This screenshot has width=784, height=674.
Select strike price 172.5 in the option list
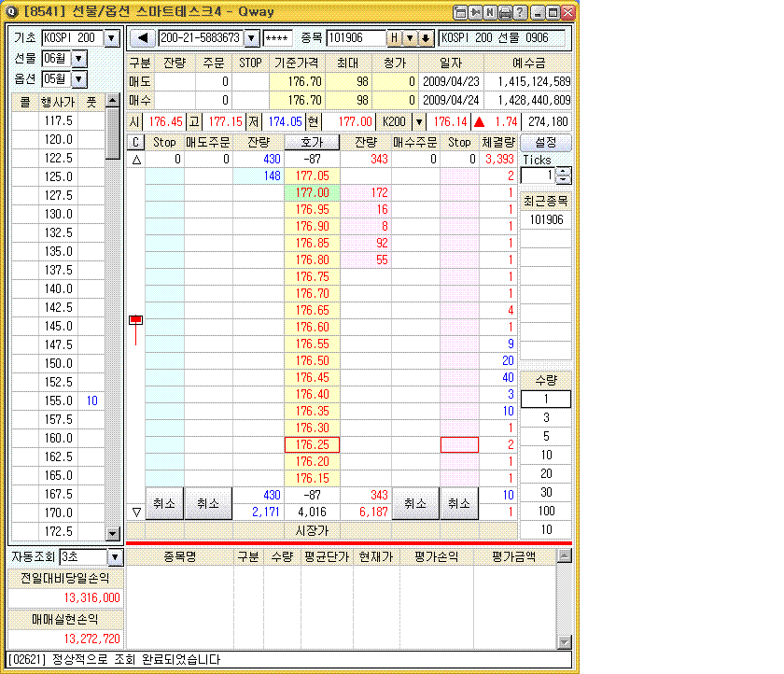(x=59, y=531)
